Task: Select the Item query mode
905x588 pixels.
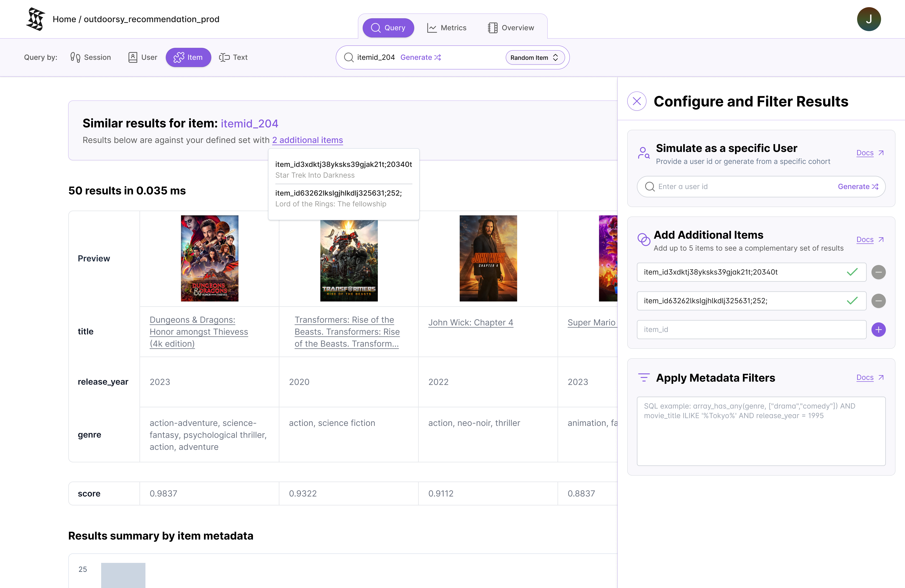Action: (188, 57)
